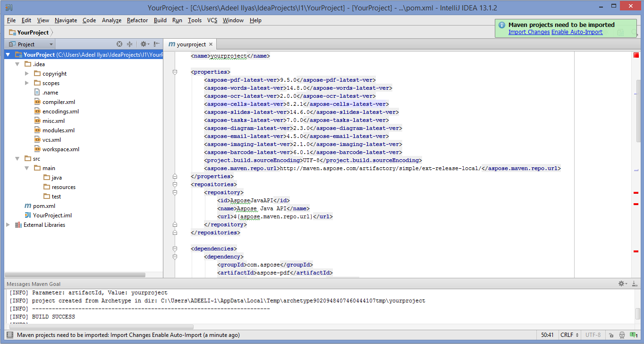
Task: Click the Hector inspection profile icon
Action: pyautogui.click(x=622, y=335)
